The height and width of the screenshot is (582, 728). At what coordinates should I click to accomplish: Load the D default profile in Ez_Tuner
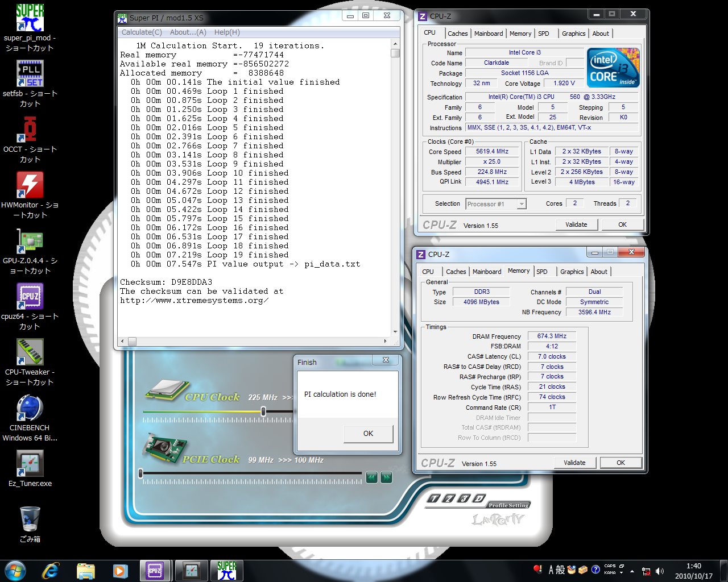478,498
